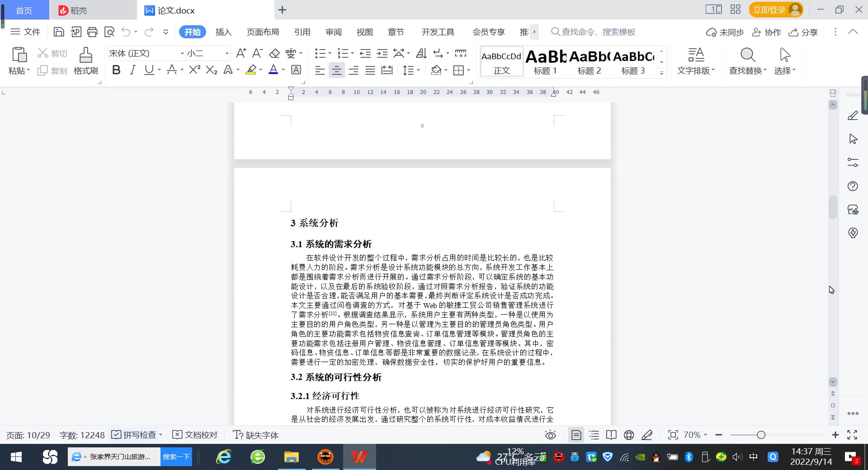This screenshot has height=470, width=868.
Task: Toggle spell check (拼写检查) in status bar
Action: click(x=135, y=435)
